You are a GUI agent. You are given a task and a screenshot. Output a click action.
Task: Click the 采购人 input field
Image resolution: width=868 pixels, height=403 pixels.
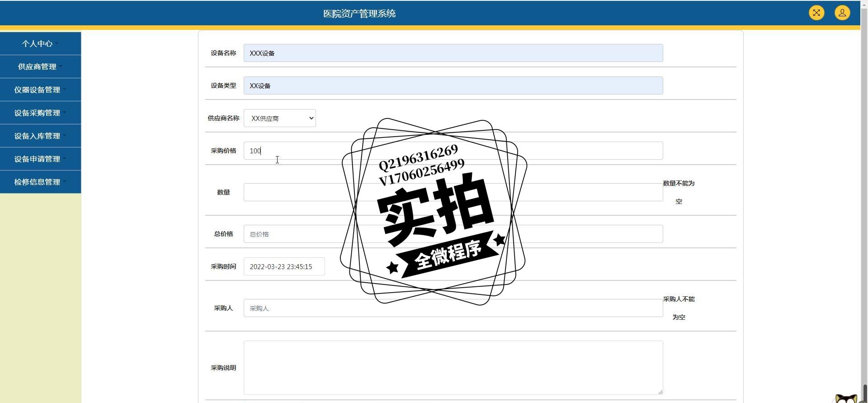453,308
